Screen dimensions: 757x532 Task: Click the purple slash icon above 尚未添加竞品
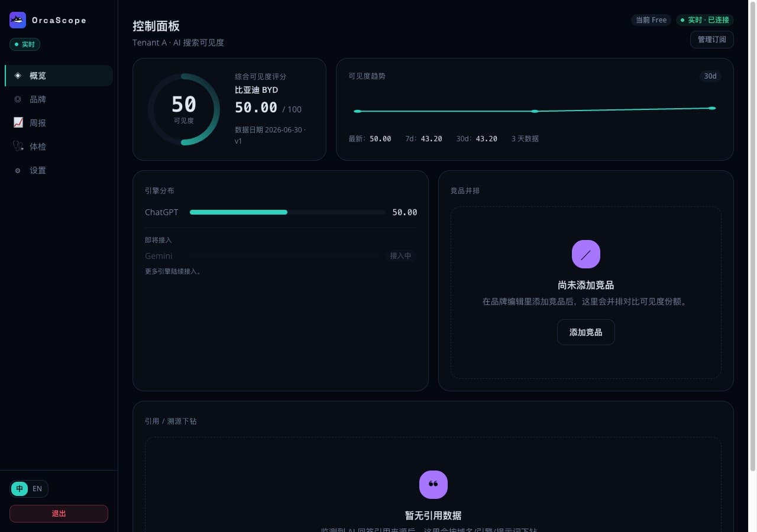[586, 254]
